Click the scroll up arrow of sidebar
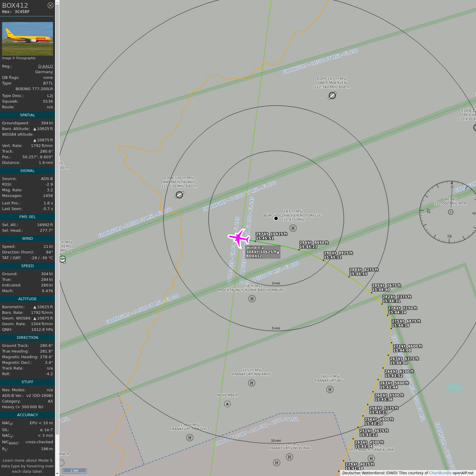Image resolution: width=476 pixels, height=476 pixels. coord(57,2)
